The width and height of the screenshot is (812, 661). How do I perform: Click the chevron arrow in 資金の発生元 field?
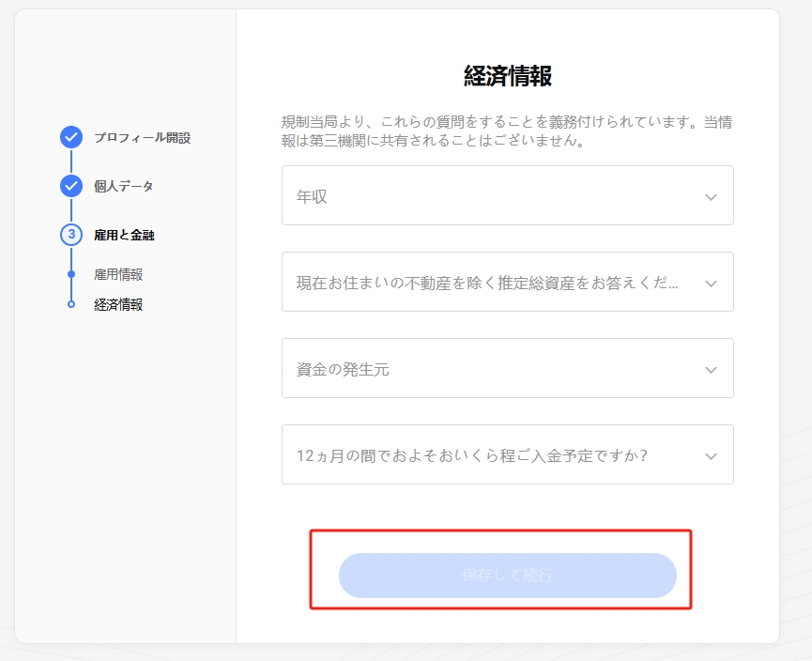click(711, 370)
